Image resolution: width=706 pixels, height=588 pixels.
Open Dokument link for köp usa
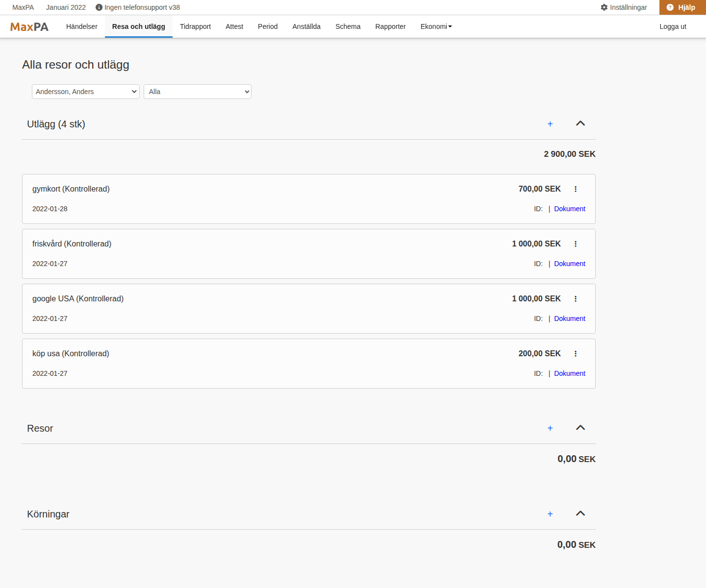point(570,373)
